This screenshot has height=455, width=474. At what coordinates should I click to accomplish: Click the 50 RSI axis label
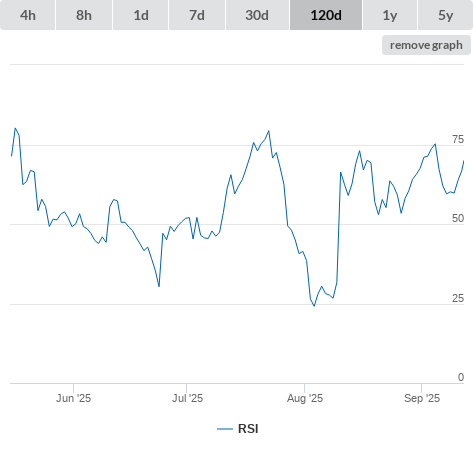pos(458,218)
